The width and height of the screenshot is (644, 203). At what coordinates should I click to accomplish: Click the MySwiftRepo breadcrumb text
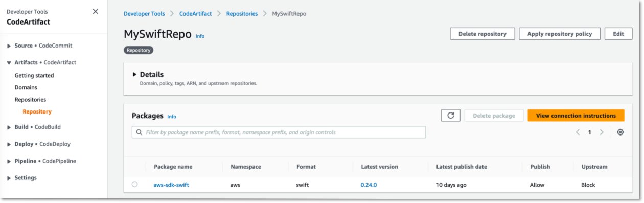click(x=289, y=14)
